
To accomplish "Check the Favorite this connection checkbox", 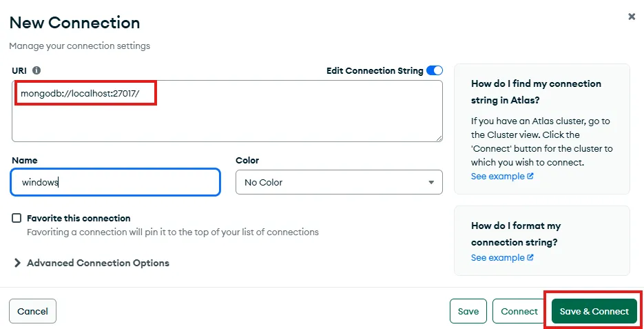I will [x=17, y=218].
